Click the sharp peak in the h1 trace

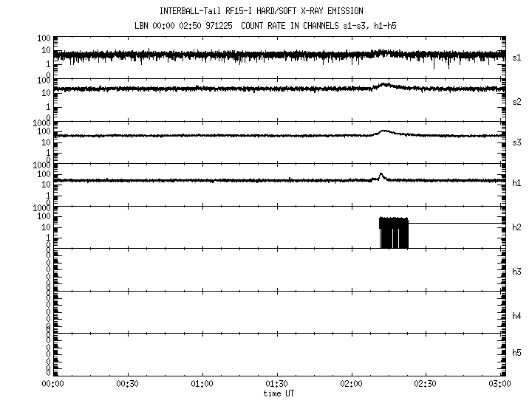(x=381, y=175)
